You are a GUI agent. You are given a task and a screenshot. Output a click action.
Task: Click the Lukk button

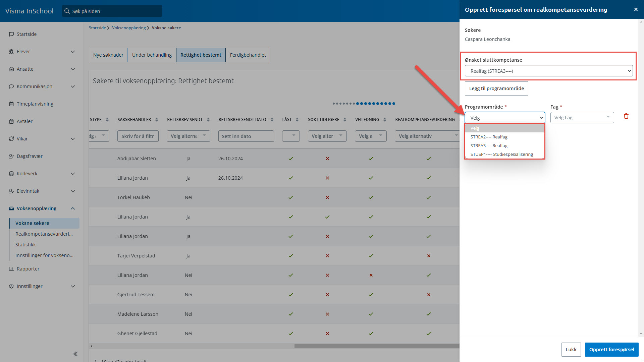coord(571,350)
